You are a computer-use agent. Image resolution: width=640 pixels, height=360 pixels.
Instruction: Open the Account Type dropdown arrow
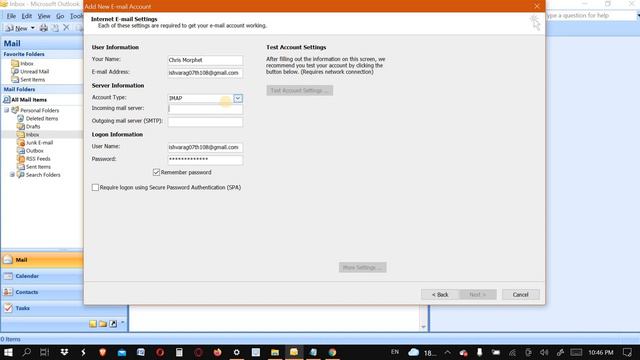pos(238,98)
